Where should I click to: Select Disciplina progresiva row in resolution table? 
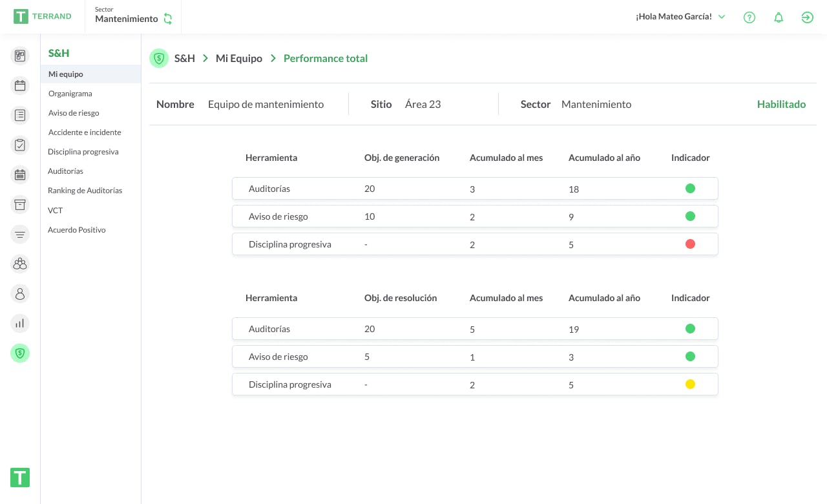click(475, 384)
